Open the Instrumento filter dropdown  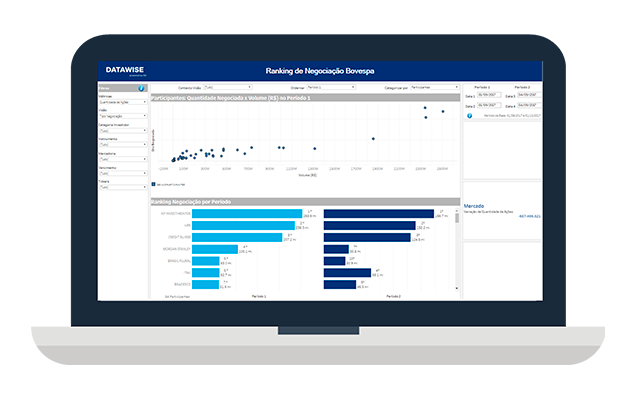click(122, 144)
